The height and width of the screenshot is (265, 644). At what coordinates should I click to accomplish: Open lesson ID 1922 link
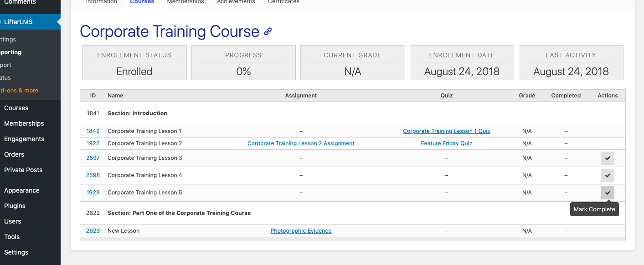coord(93,143)
